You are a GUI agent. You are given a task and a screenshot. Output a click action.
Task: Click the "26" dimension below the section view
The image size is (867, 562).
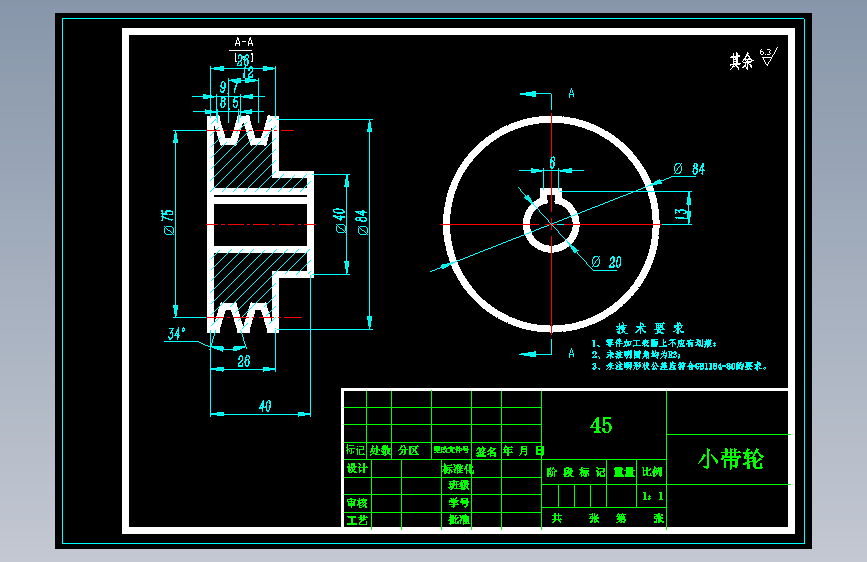point(244,361)
